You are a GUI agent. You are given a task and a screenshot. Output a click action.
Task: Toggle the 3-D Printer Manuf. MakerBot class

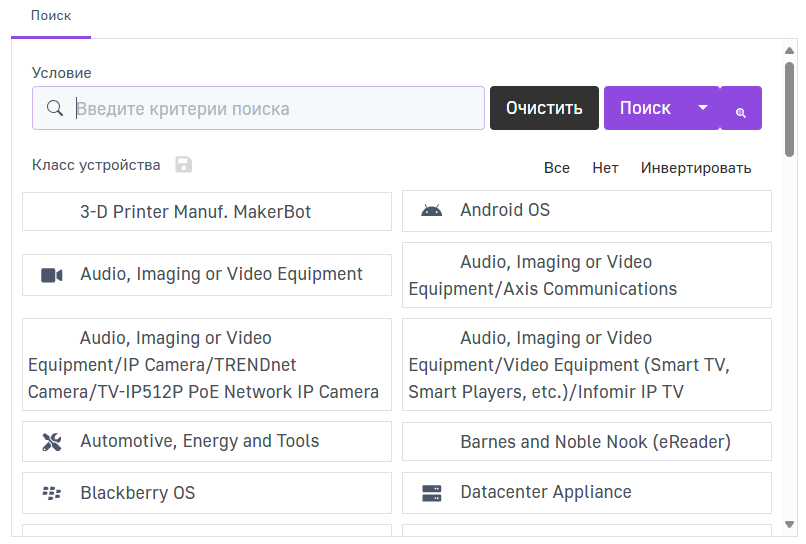[206, 212]
